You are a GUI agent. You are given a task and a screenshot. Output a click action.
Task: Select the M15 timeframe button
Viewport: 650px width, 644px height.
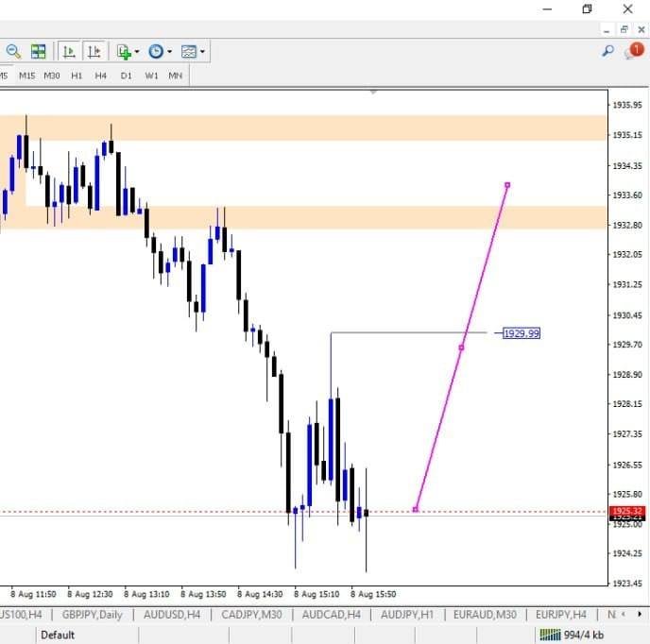26,76
